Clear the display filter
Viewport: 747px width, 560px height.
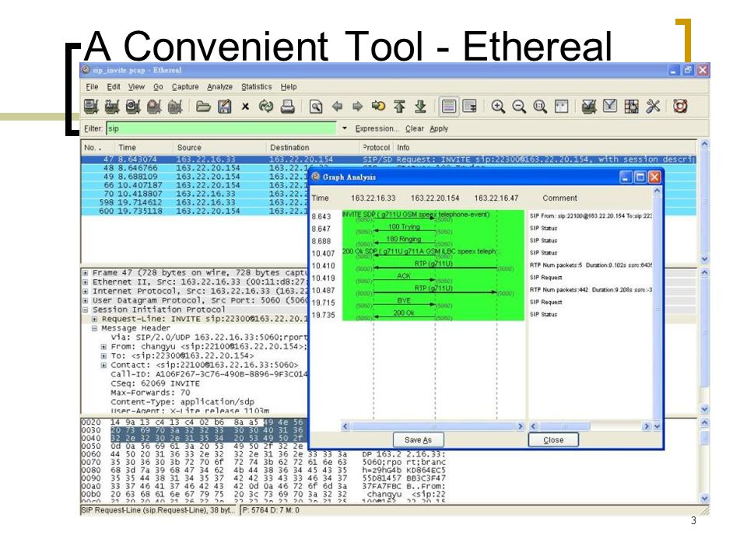tap(415, 128)
